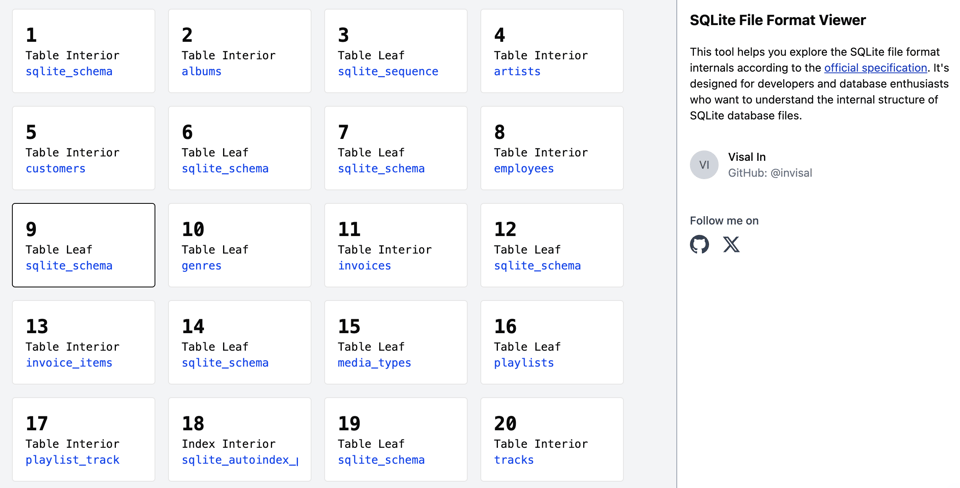Open the albums table link on page 2
The width and height of the screenshot is (960, 488).
point(202,72)
